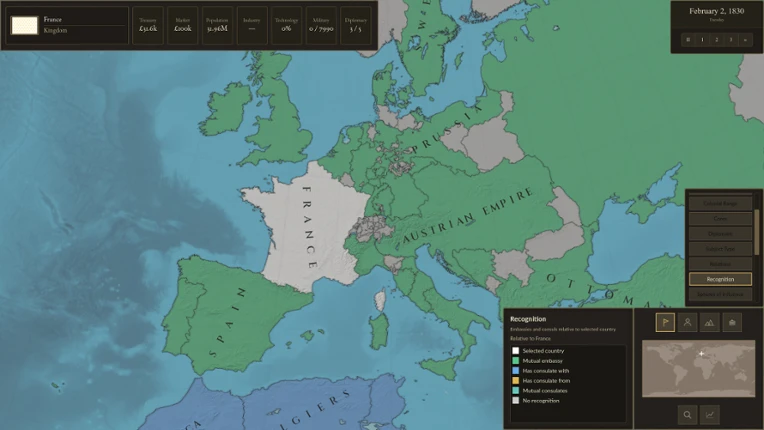Screen dimensions: 764x430
Task: Set game speed to 2
Action: (716, 40)
